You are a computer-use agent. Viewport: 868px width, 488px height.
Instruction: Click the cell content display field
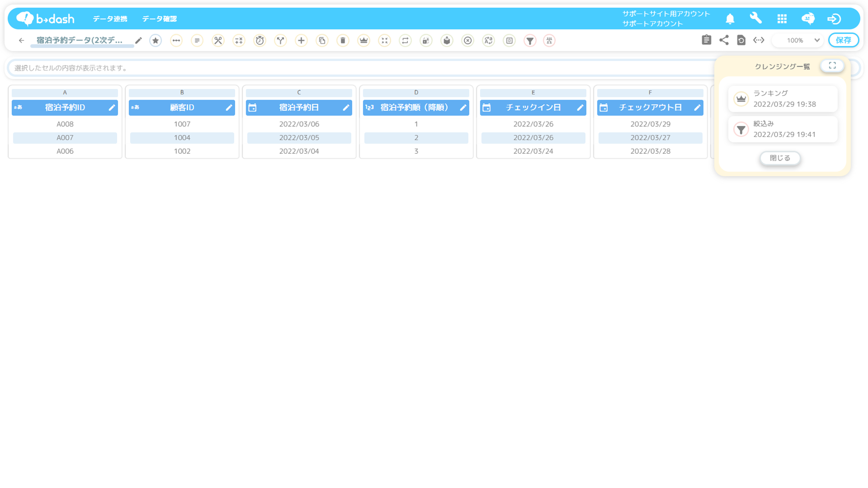pyautogui.click(x=361, y=68)
